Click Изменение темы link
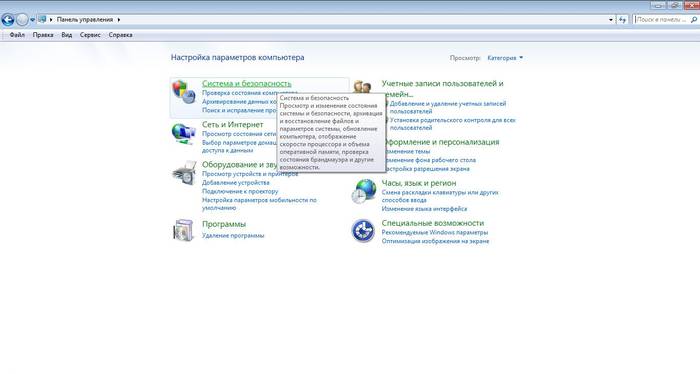700x374 pixels. click(407, 151)
